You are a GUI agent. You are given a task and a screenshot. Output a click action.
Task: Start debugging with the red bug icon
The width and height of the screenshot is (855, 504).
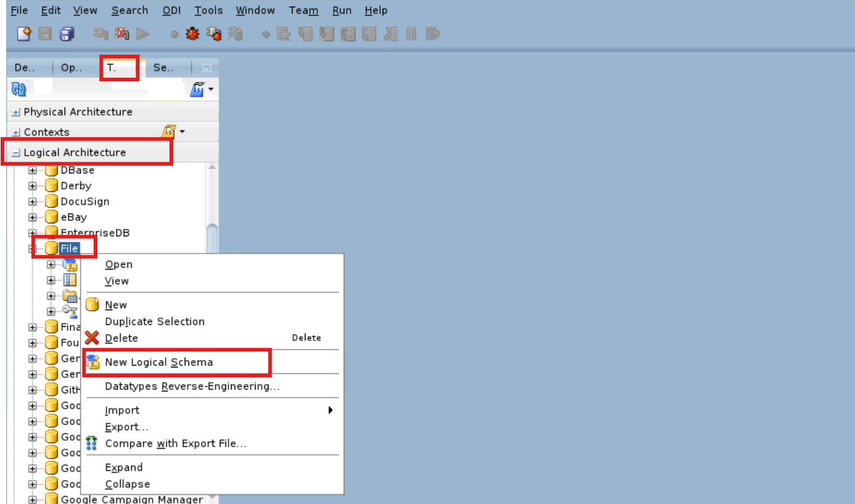[x=192, y=34]
